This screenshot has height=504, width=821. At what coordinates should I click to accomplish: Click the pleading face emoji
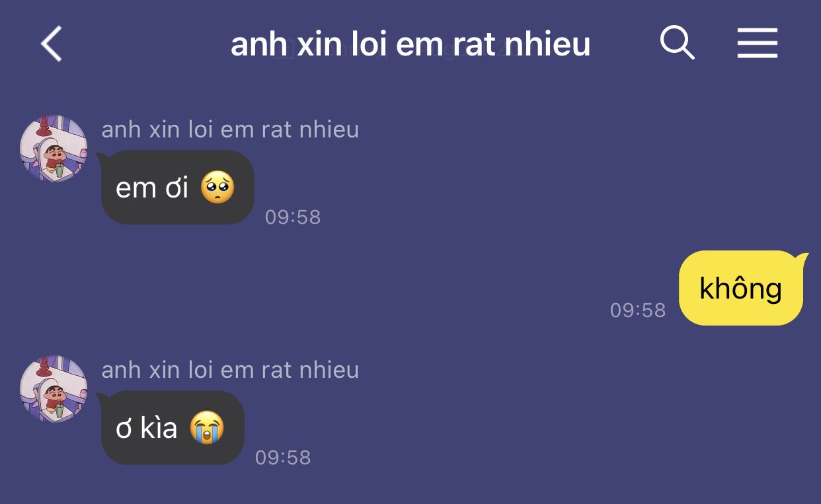pyautogui.click(x=217, y=188)
